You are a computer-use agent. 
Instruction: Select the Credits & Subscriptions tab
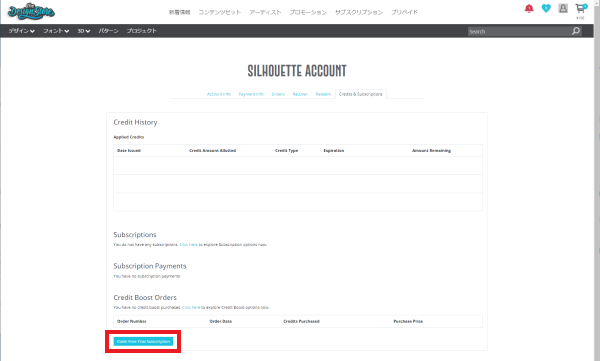tap(361, 94)
